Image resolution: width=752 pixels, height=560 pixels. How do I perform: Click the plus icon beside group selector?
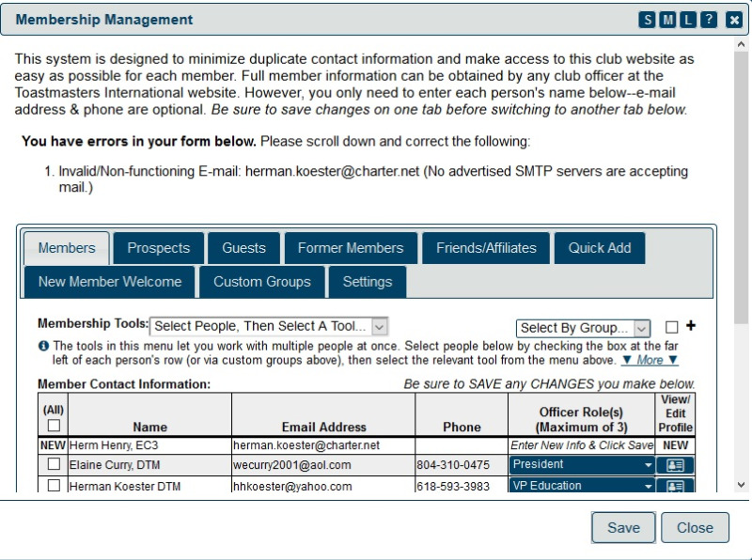(x=692, y=326)
